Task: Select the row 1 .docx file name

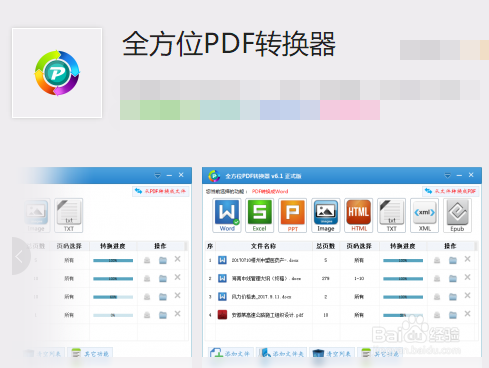Action: click(265, 260)
